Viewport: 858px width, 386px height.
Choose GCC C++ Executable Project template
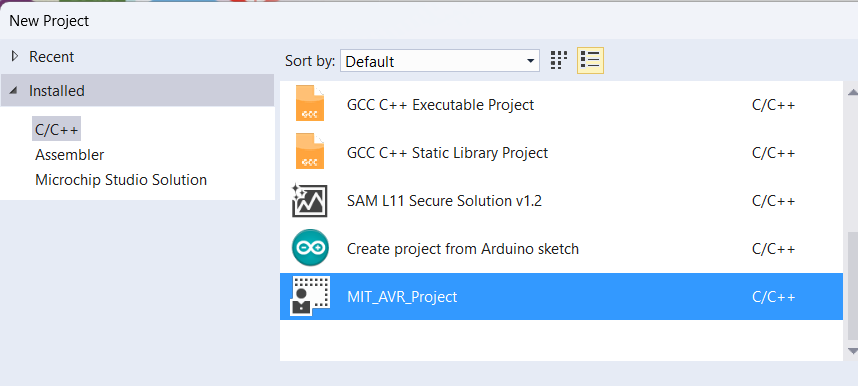click(561, 104)
